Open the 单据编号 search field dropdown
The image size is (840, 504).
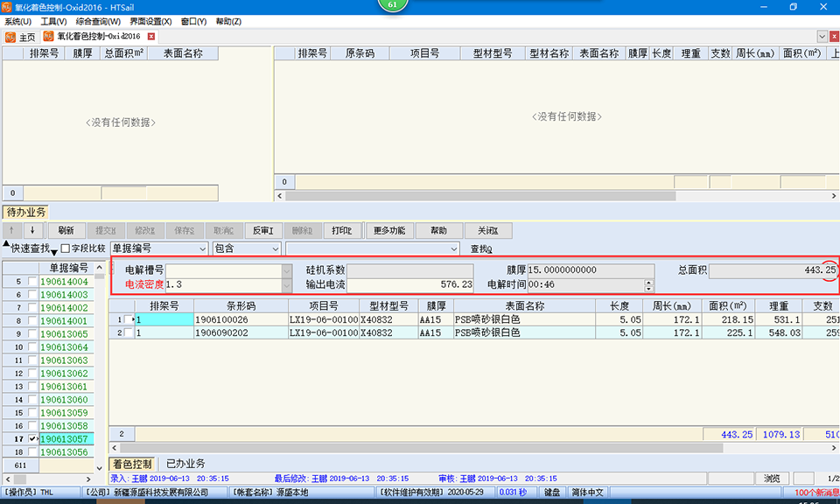point(200,248)
